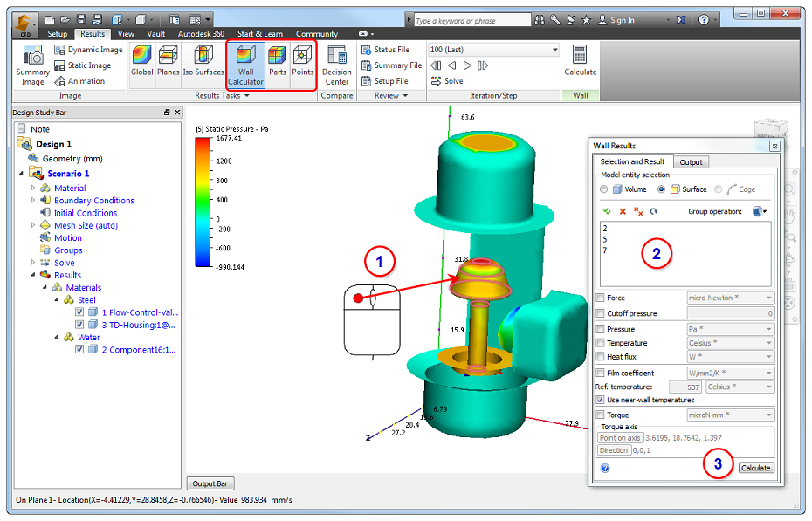Expand the Results Tasks panel arrow
The image size is (812, 521).
click(247, 96)
